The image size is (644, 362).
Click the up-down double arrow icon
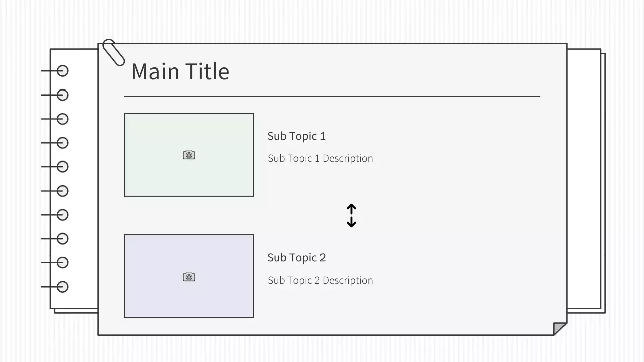coord(351,215)
